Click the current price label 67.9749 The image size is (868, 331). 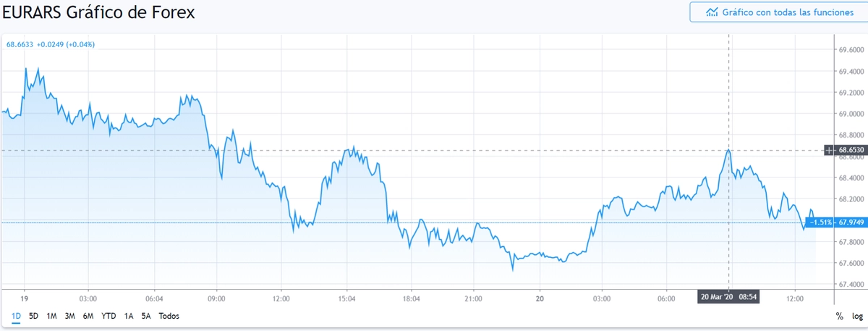tap(848, 222)
